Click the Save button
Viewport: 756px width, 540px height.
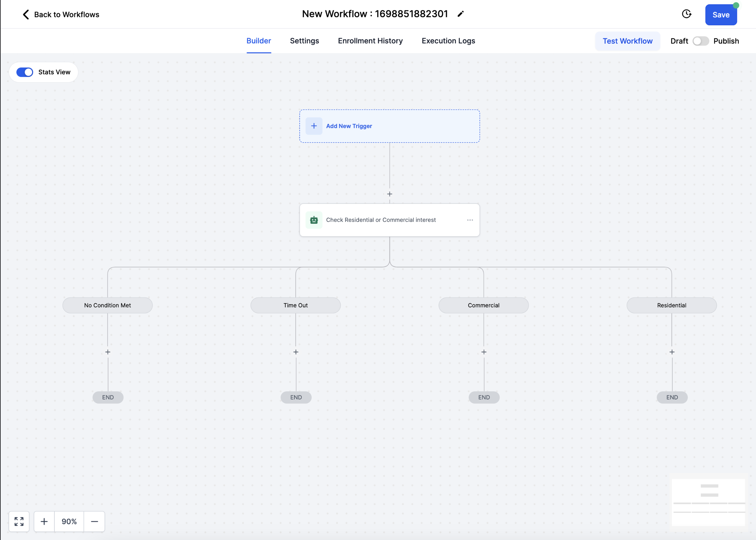[721, 15]
